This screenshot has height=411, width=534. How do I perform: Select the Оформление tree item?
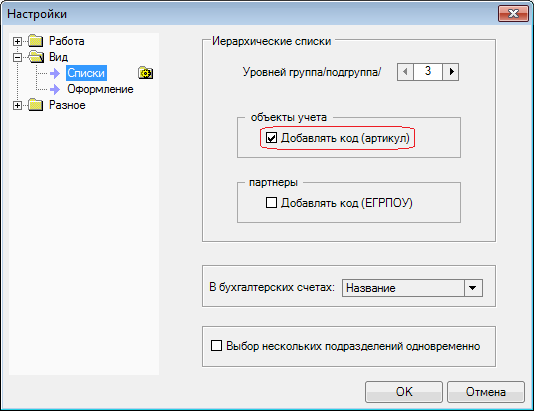pos(100,89)
